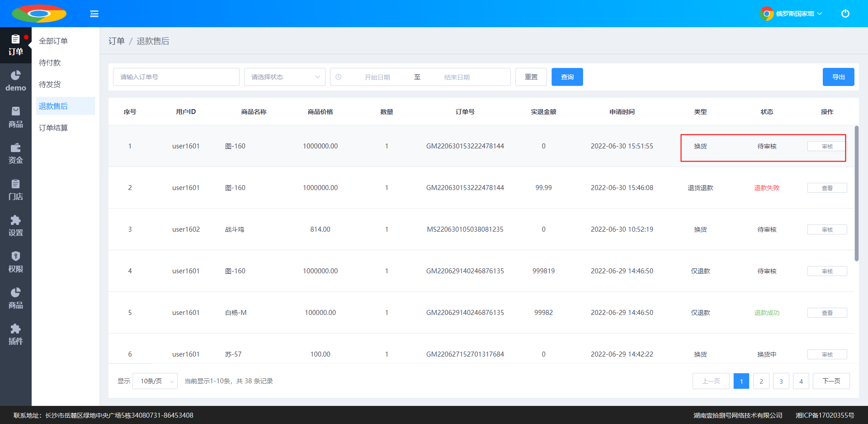
Task: Click current page 1 button
Action: click(741, 381)
